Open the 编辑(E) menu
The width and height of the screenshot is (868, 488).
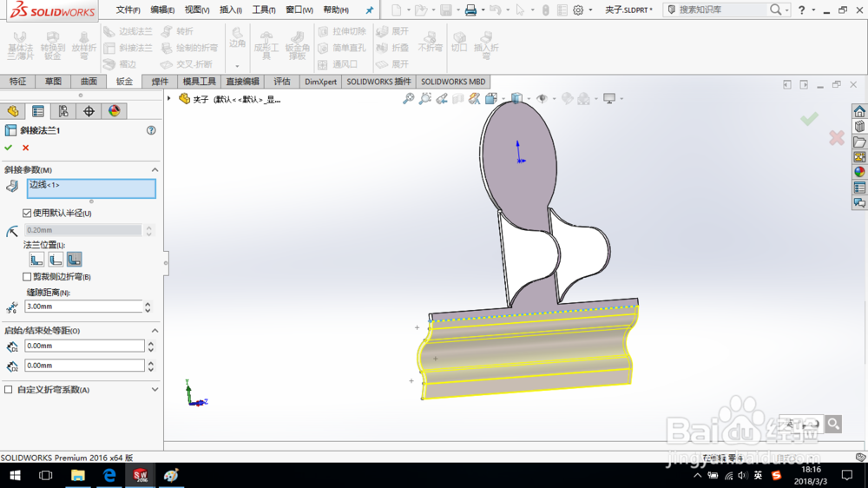162,10
